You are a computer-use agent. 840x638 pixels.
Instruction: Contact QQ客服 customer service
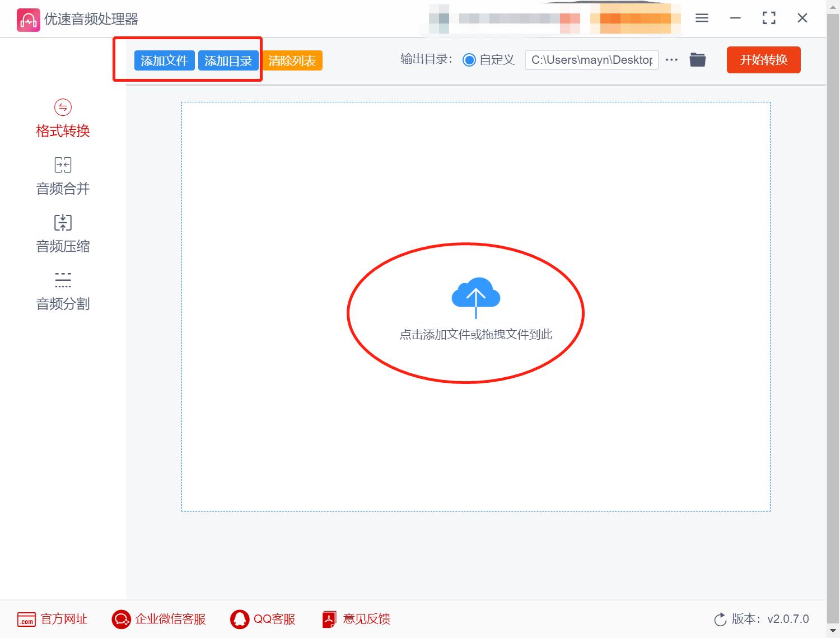pos(262,619)
